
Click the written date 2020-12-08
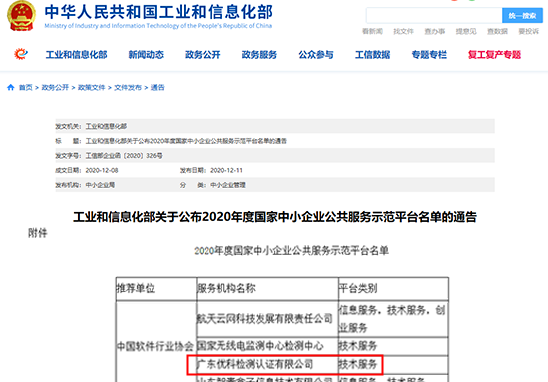click(x=102, y=170)
